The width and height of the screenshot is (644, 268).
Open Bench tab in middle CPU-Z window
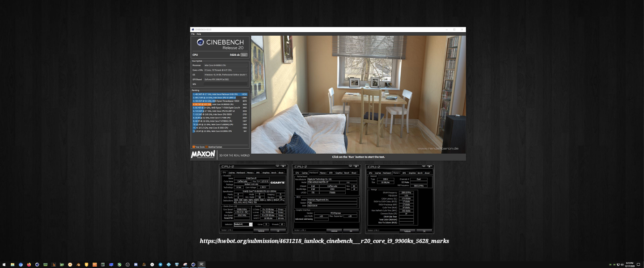pos(347,172)
